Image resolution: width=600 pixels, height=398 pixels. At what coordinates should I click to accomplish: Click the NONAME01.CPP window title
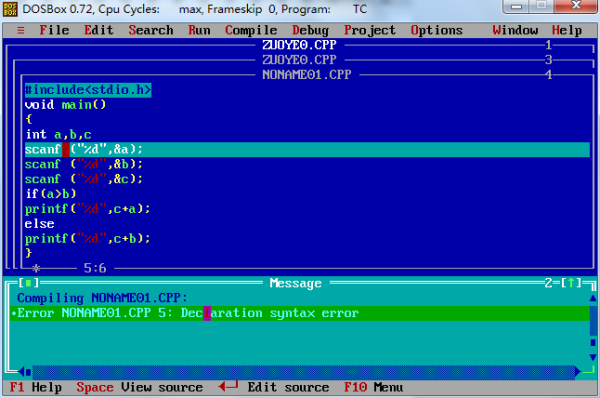(307, 75)
